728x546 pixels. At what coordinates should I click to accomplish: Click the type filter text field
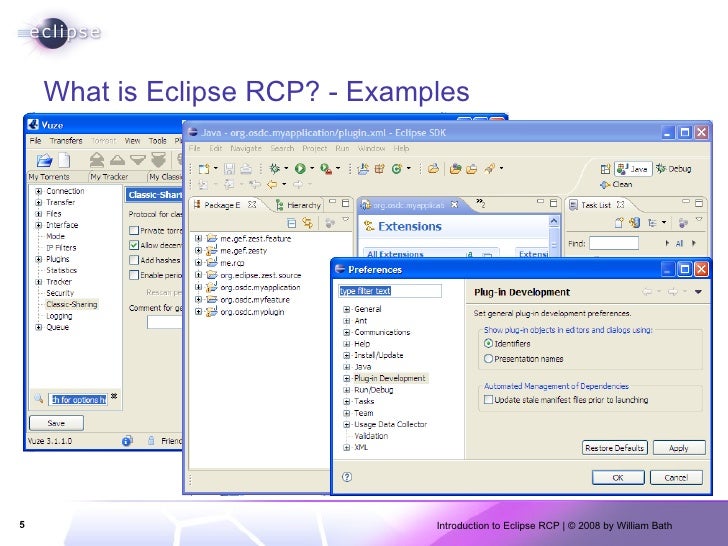(390, 291)
